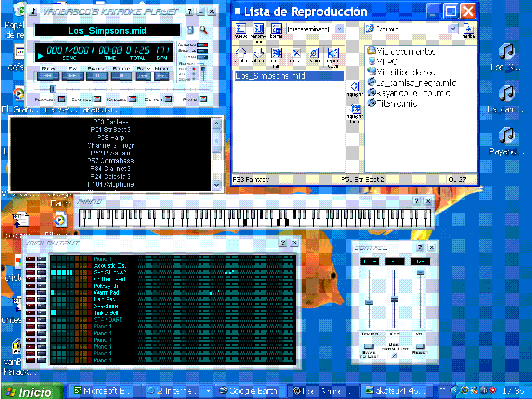This screenshot has height=399, width=532.
Task: Click the help button in Karaoke Player title
Action: [190, 11]
